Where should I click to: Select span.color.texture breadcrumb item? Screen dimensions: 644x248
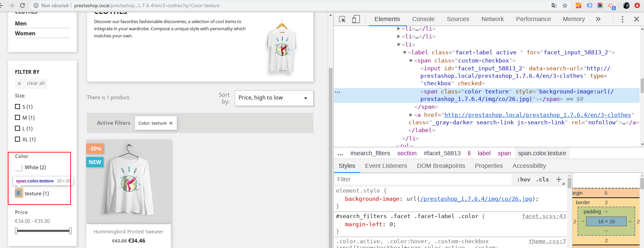tap(542, 153)
